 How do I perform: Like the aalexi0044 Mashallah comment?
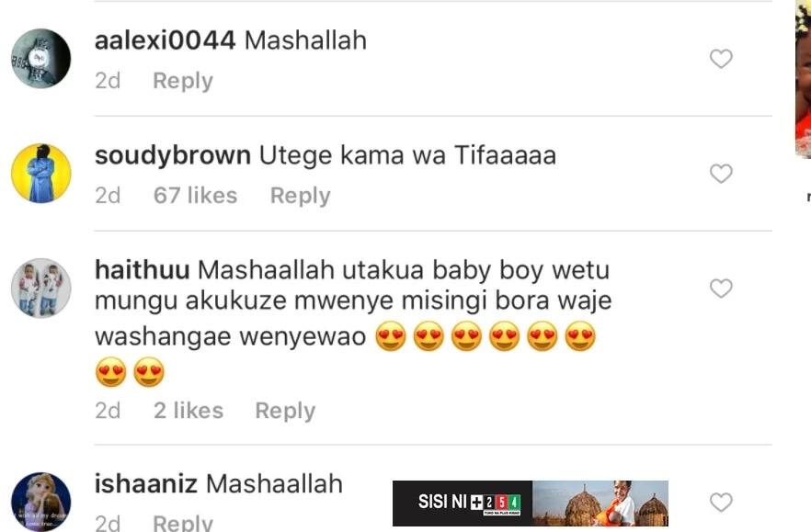[721, 59]
